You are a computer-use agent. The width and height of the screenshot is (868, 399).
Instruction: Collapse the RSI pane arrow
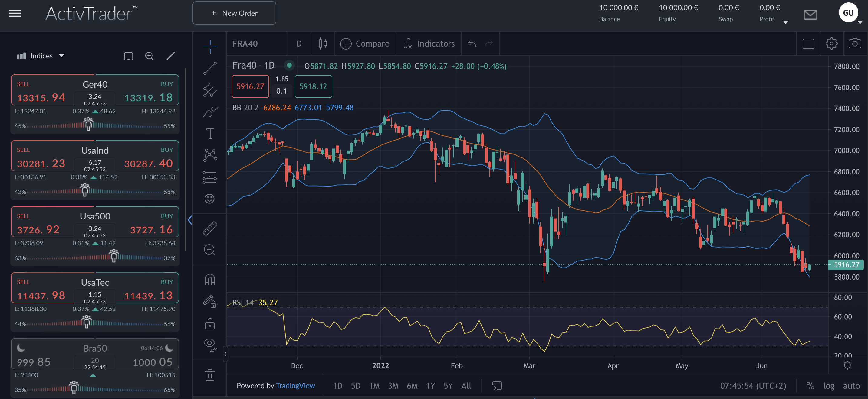coord(225,354)
